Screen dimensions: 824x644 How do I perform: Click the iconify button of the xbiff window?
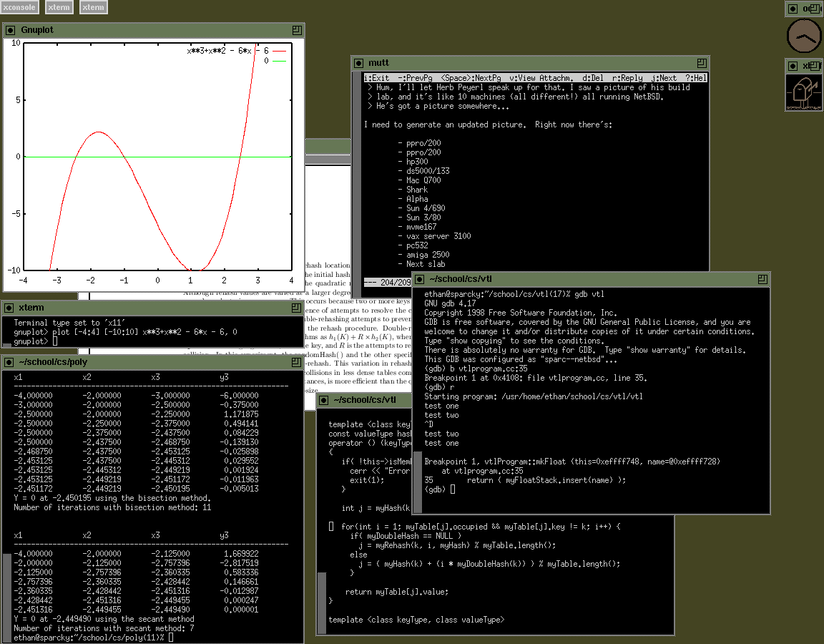point(793,66)
